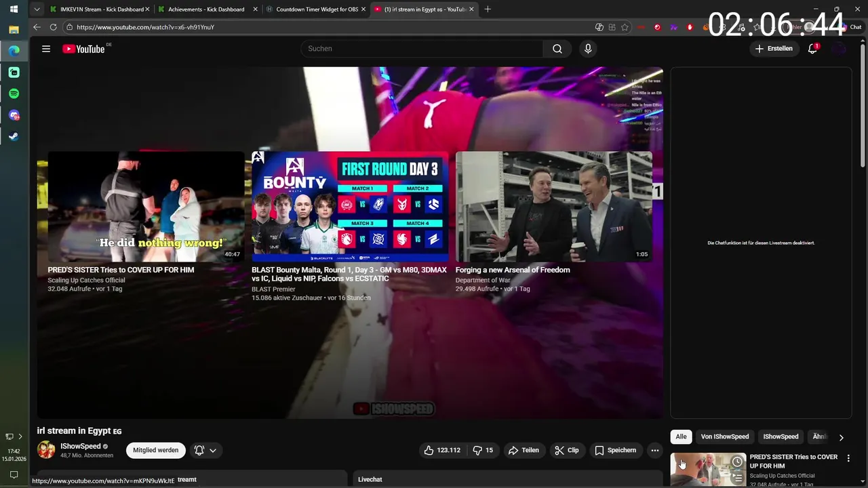Viewport: 868px width, 488px height.
Task: Switch to Achievements Kick Dashboard tab
Action: click(207, 9)
